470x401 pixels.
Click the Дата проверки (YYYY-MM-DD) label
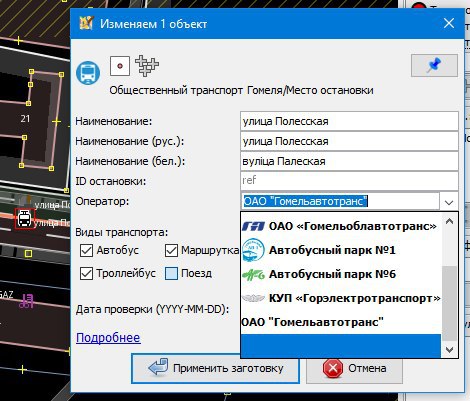152,309
